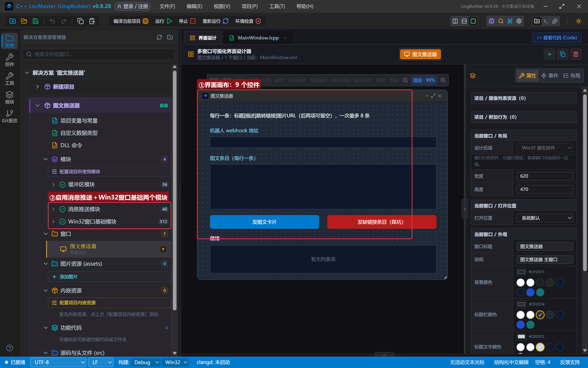
Task: Open the 打开位置 系统默认 dropdown
Action: tap(545, 218)
